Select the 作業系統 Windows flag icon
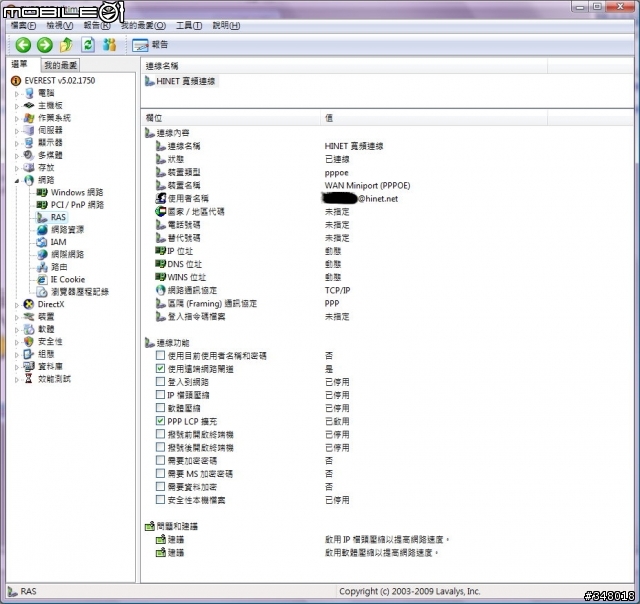Image resolution: width=640 pixels, height=604 pixels. tap(29, 118)
